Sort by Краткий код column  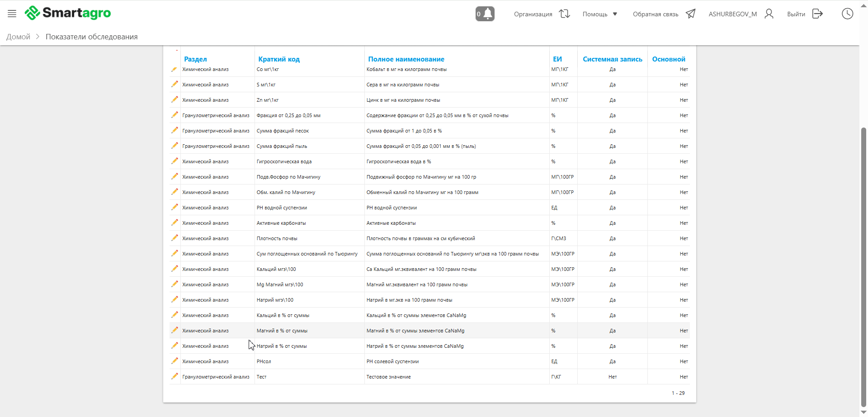279,59
